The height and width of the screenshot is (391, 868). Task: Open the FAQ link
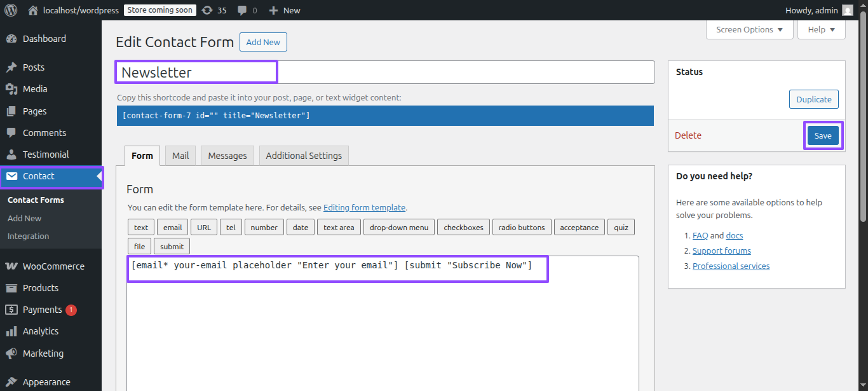700,235
